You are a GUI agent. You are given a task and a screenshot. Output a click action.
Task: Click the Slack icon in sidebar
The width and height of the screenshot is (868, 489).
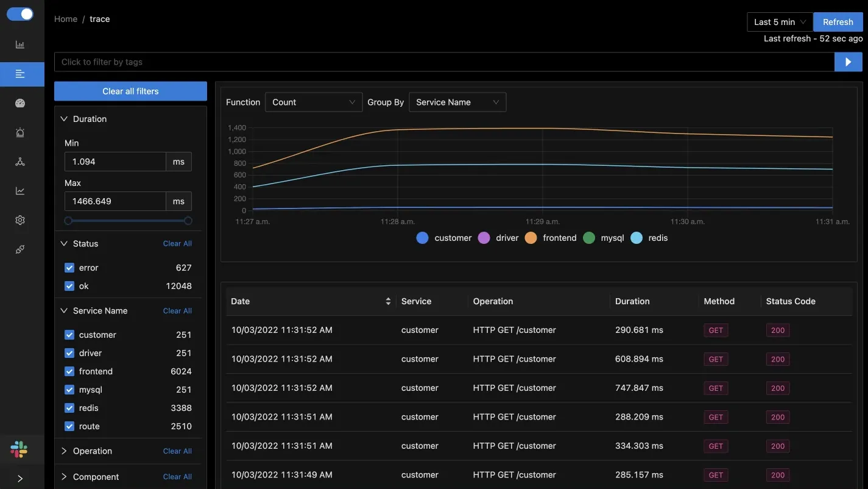coord(19,450)
